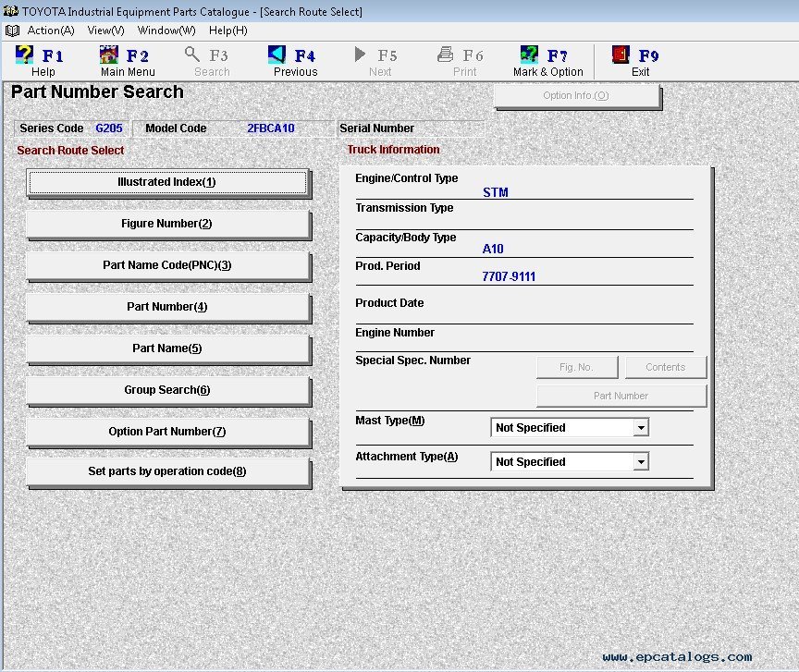Click the Engine Number label

point(395,333)
